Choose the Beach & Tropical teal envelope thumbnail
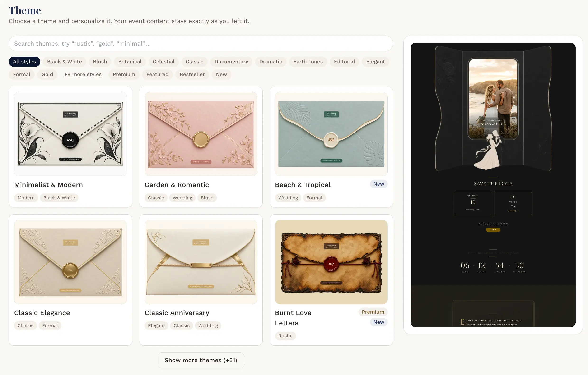This screenshot has height=375, width=588. tap(331, 134)
